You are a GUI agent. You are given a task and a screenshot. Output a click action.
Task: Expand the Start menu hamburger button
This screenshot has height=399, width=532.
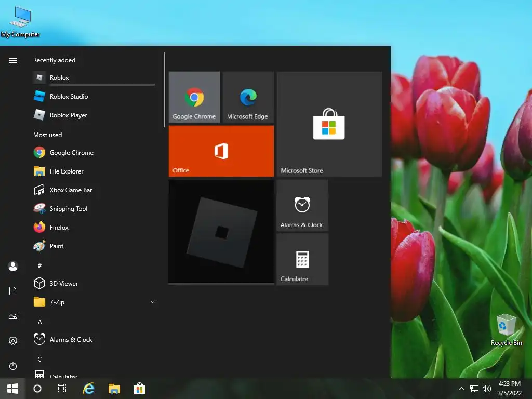click(x=13, y=60)
